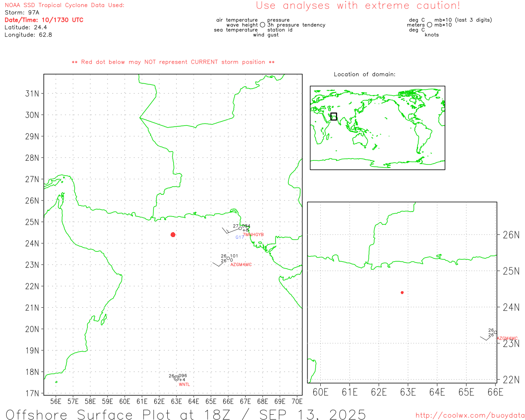Click the '22N' label on the inset map
The height and width of the screenshot is (420, 525).
click(x=511, y=379)
